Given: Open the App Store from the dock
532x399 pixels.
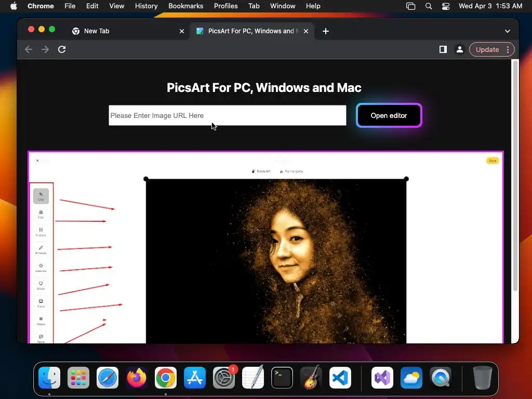Looking at the screenshot, I should pyautogui.click(x=195, y=378).
